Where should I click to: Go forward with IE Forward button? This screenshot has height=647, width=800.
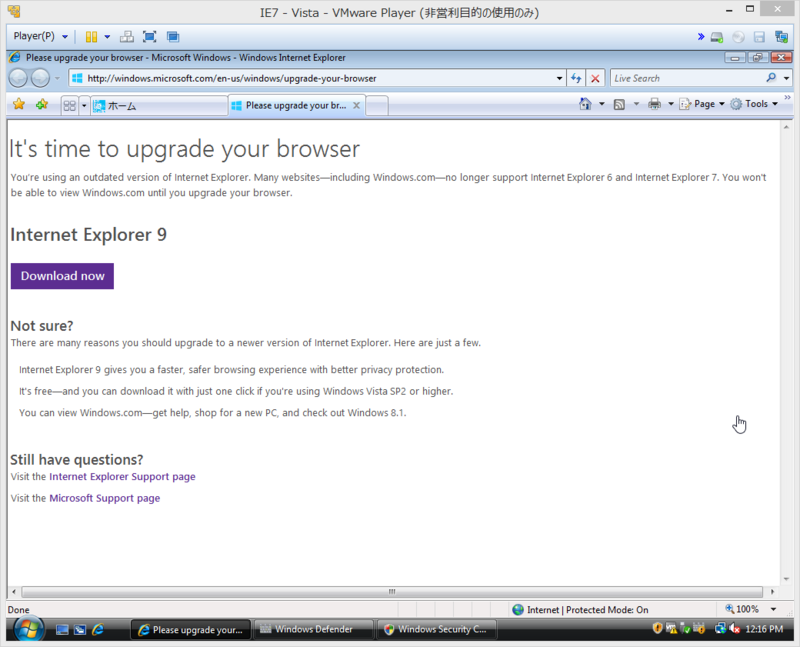(x=40, y=78)
